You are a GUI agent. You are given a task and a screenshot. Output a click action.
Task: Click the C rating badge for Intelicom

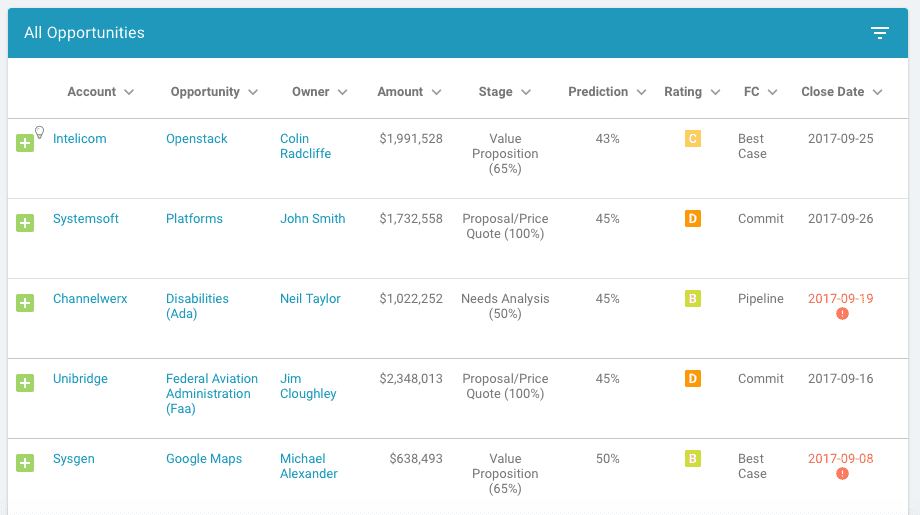coord(692,139)
